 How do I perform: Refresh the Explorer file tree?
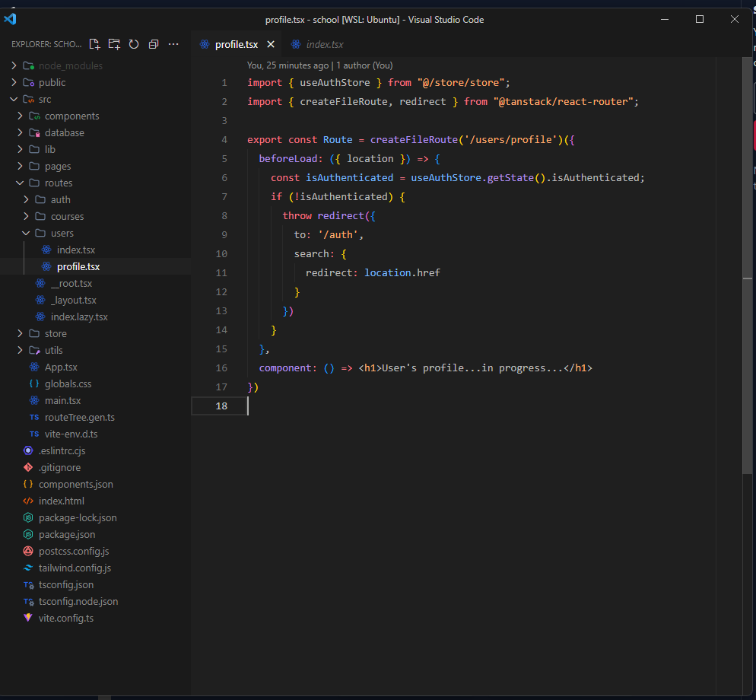[134, 44]
